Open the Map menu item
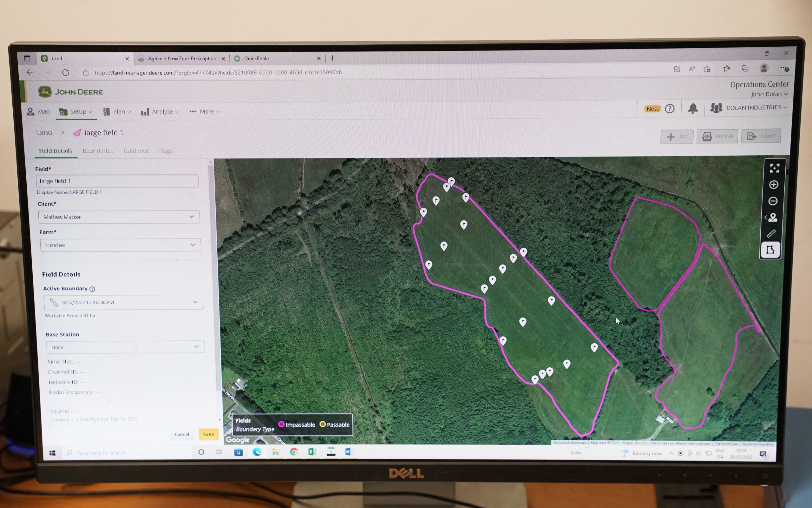812x508 pixels. click(38, 111)
